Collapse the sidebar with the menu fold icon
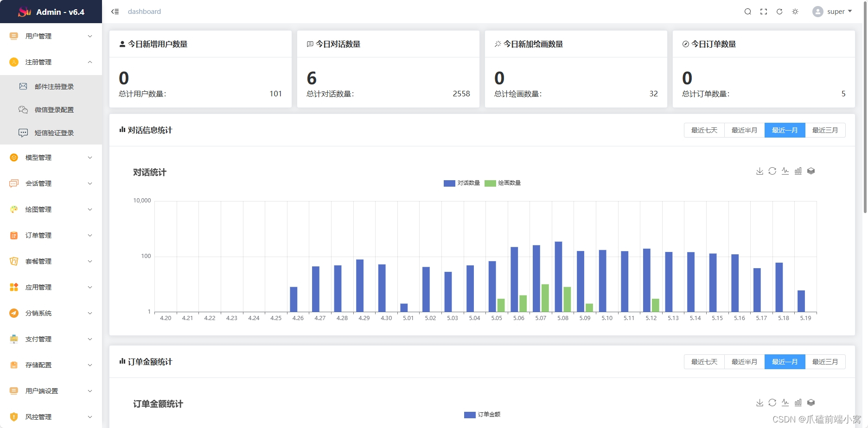Image resolution: width=868 pixels, height=428 pixels. 115,12
